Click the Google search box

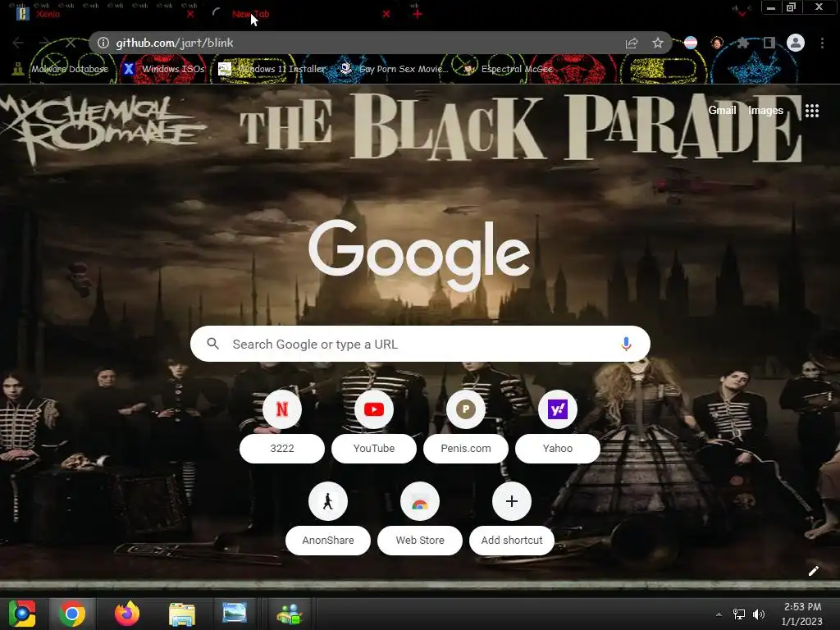pyautogui.click(x=420, y=344)
